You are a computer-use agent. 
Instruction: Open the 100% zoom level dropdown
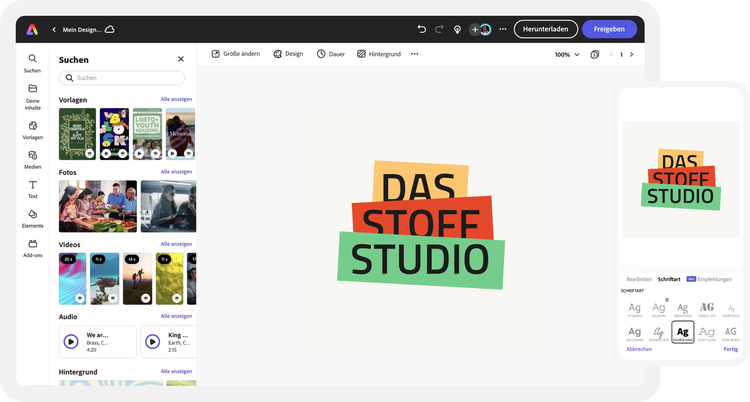click(566, 54)
